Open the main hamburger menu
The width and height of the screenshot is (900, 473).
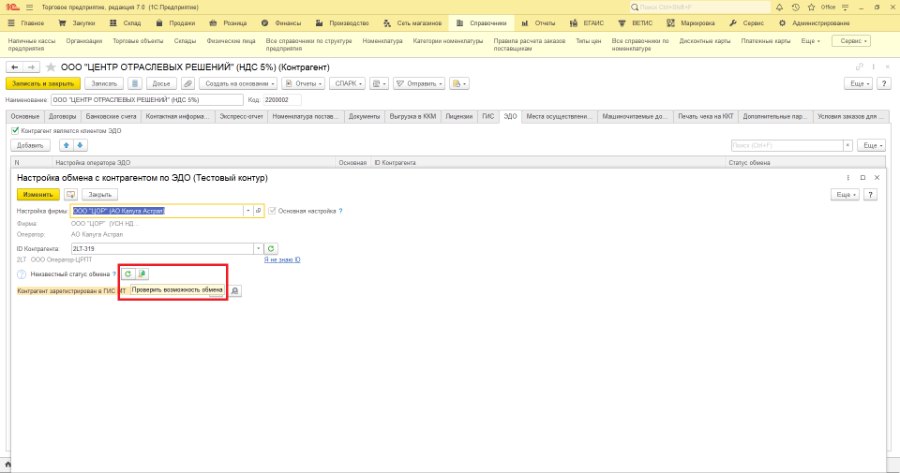(30, 7)
